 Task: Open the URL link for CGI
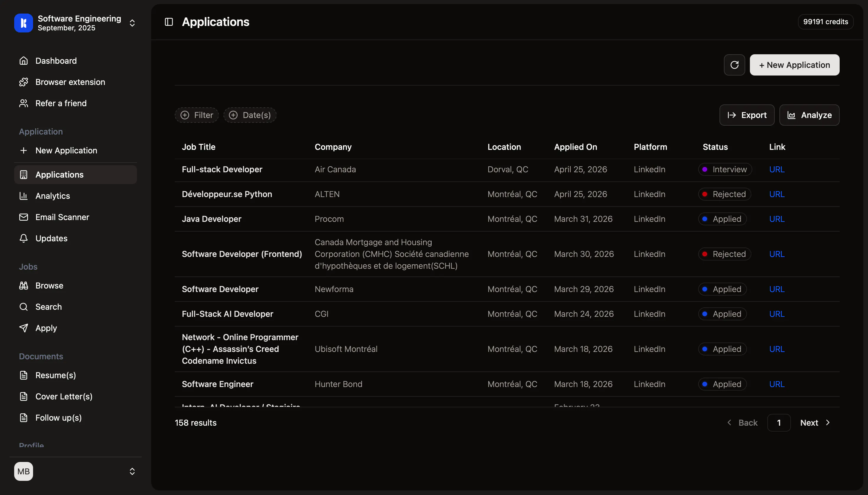777,314
